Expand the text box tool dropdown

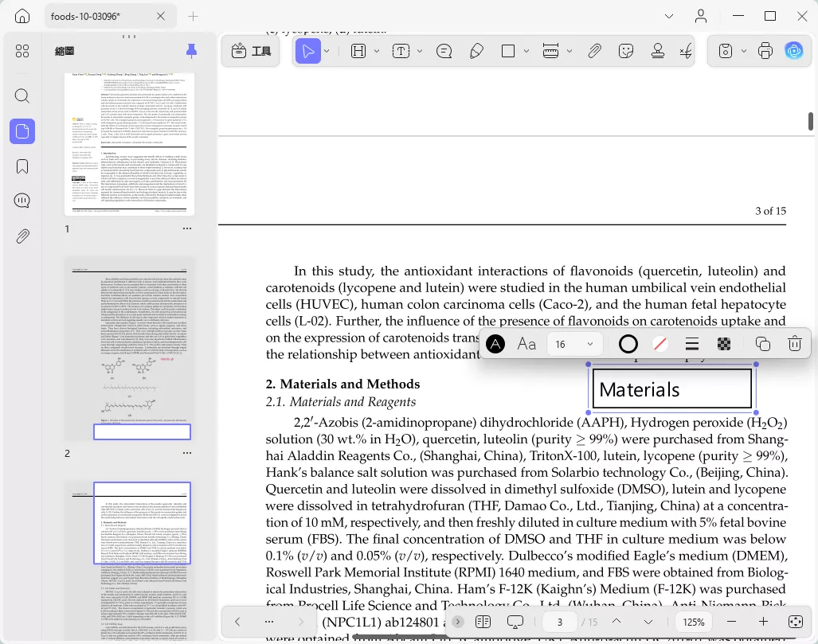420,51
